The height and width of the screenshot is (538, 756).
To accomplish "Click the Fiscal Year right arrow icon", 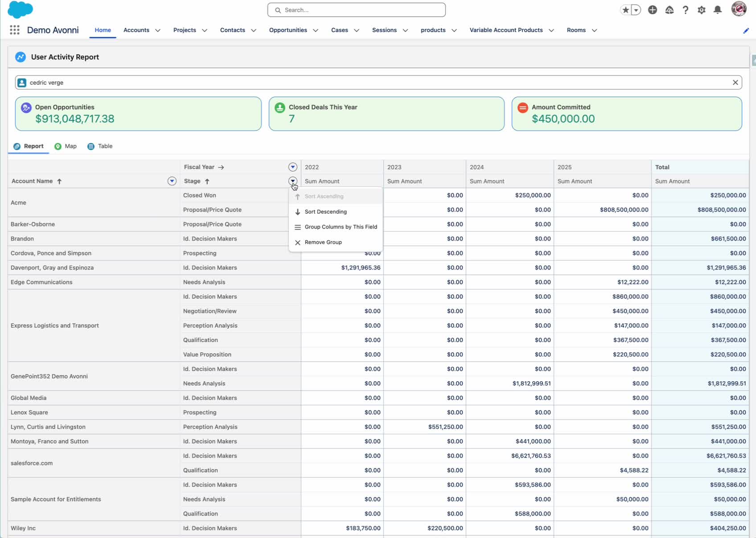I will pyautogui.click(x=221, y=167).
